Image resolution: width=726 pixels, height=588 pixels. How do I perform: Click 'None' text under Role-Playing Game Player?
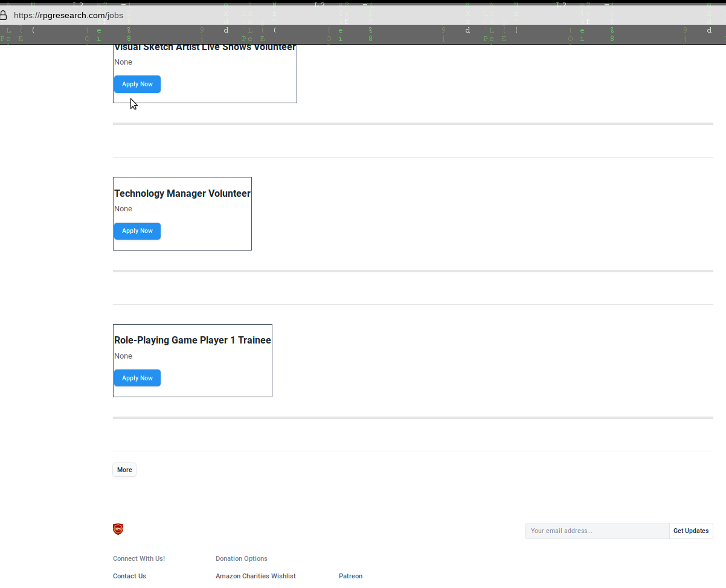pos(123,356)
